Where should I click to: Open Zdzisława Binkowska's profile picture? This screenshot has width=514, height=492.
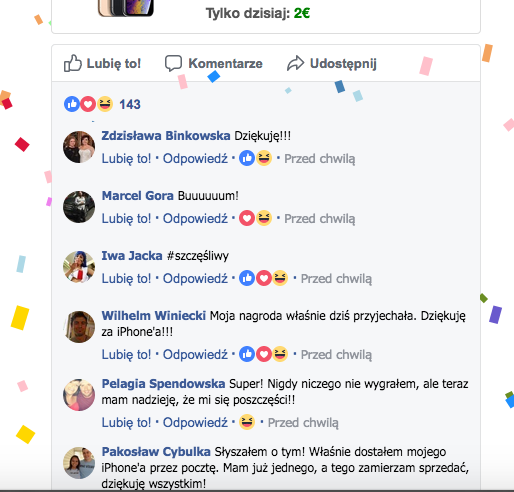tap(79, 147)
